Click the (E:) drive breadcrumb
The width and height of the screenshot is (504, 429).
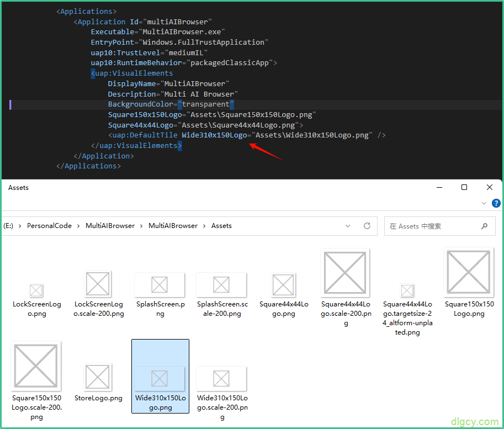8,226
